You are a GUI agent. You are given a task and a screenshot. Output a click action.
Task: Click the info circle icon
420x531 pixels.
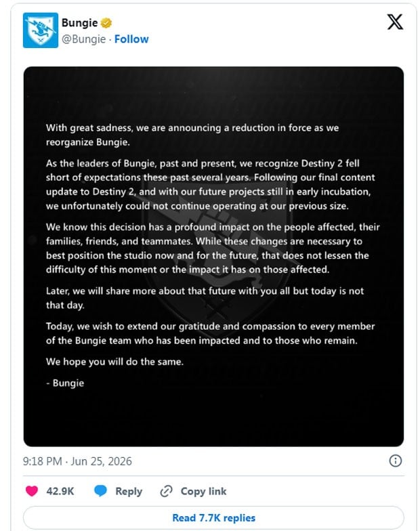point(396,461)
